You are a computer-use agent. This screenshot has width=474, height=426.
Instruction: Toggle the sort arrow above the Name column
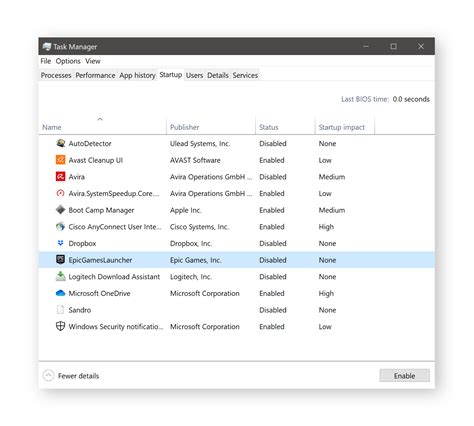[x=100, y=119]
